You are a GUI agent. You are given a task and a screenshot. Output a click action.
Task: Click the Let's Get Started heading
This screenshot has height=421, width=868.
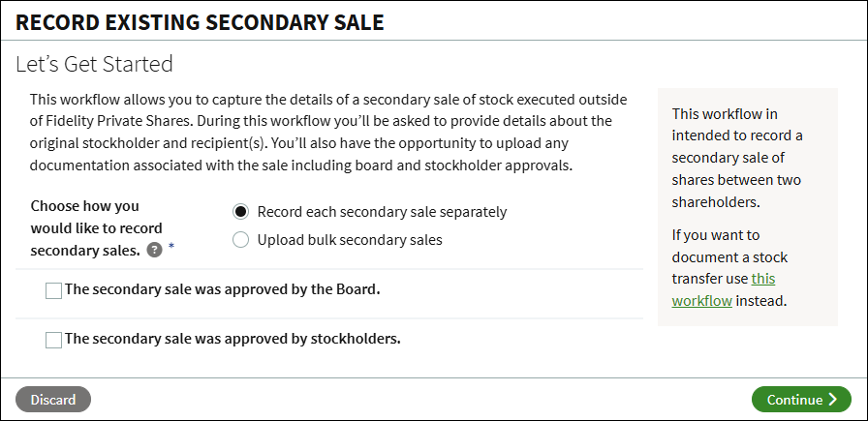(x=94, y=64)
